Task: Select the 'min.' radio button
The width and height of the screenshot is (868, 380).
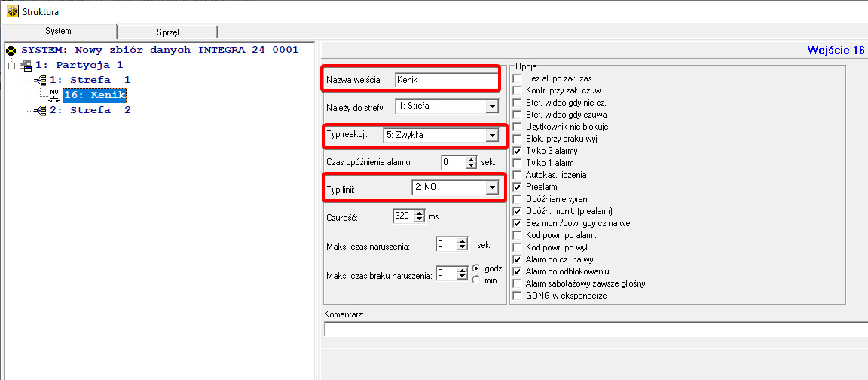Action: pos(476,280)
